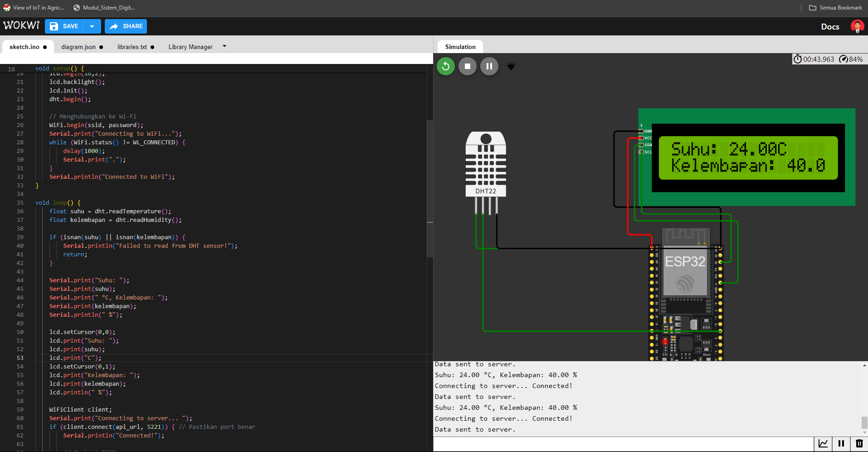The width and height of the screenshot is (868, 452).
Task: Select the LCD display component
Action: pyautogui.click(x=747, y=157)
